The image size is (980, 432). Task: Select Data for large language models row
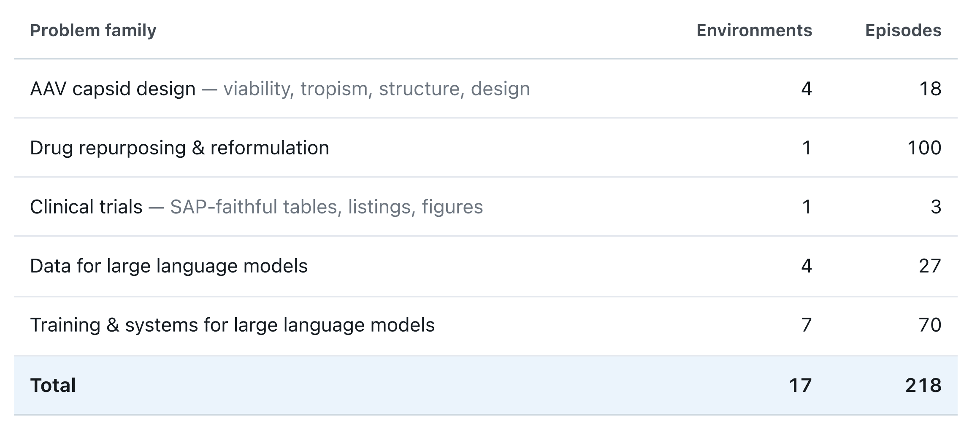click(x=485, y=266)
